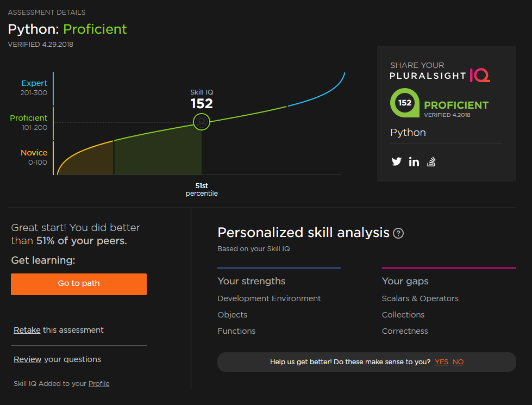
Task: Select the Correctness gap item
Action: coord(405,331)
